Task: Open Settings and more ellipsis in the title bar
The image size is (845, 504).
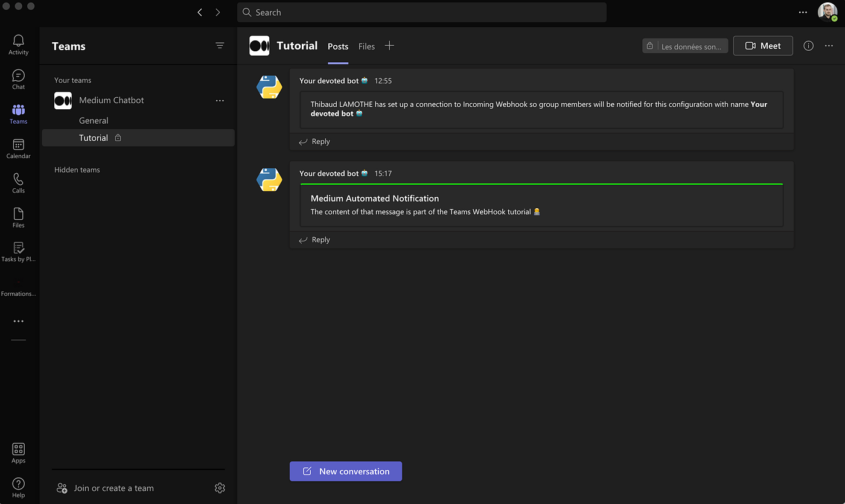Action: point(803,12)
